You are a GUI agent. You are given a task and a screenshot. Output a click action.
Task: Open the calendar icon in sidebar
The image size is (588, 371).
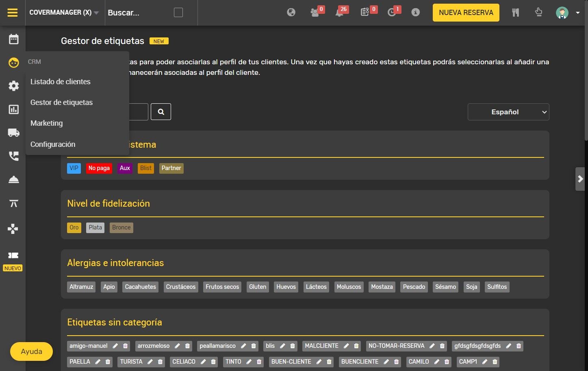(14, 39)
